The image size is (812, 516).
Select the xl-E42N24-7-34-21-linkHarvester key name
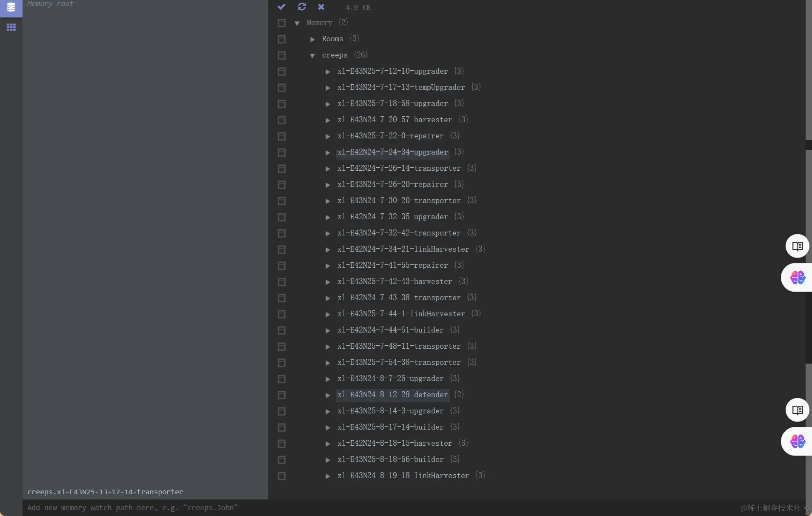[403, 249]
